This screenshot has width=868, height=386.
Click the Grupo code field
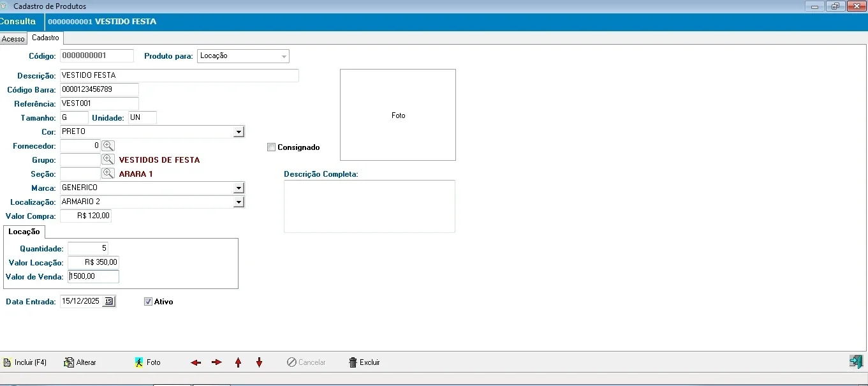tap(80, 160)
